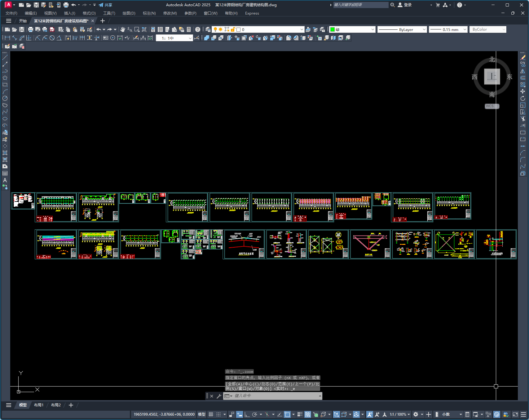Click customize wrench in command line
The image size is (529, 420).
(x=219, y=396)
